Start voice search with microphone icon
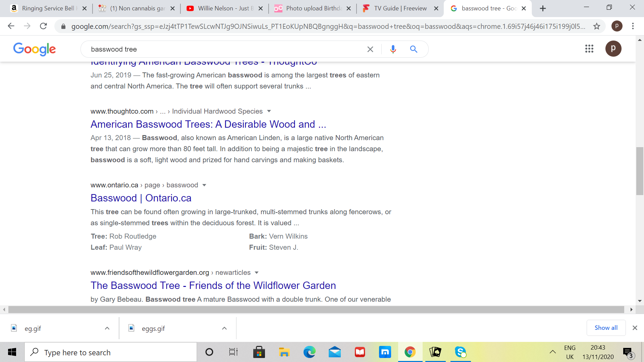 tap(393, 49)
